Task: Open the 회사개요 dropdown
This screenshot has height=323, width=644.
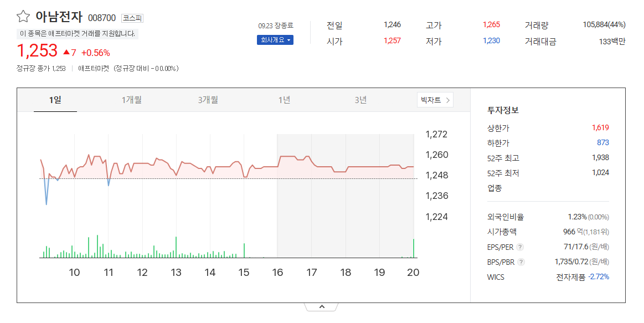Action: tap(275, 40)
